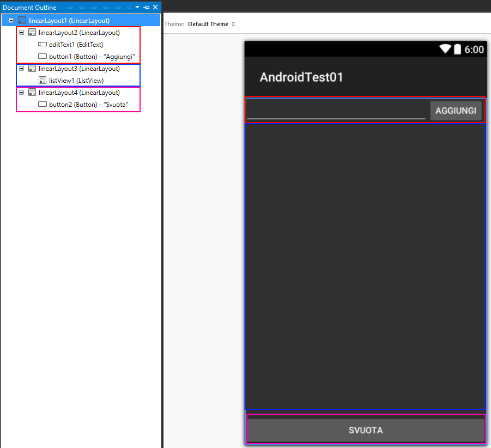Click the wifi signal status icon
Image resolution: width=491 pixels, height=448 pixels.
(445, 49)
